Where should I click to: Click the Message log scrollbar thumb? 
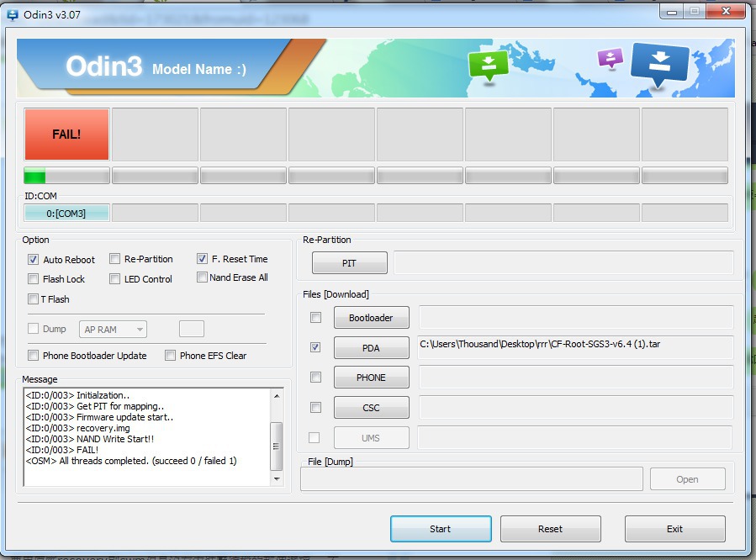(277, 446)
